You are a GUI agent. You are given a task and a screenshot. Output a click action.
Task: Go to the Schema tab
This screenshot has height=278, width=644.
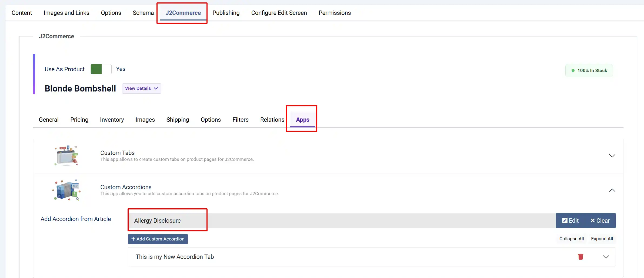[x=143, y=13]
